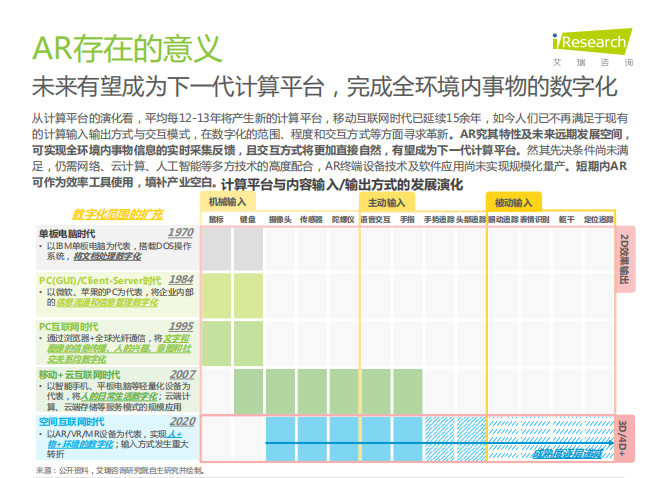662x478 pixels.
Task: Click the 手指 column header
Action: (407, 220)
